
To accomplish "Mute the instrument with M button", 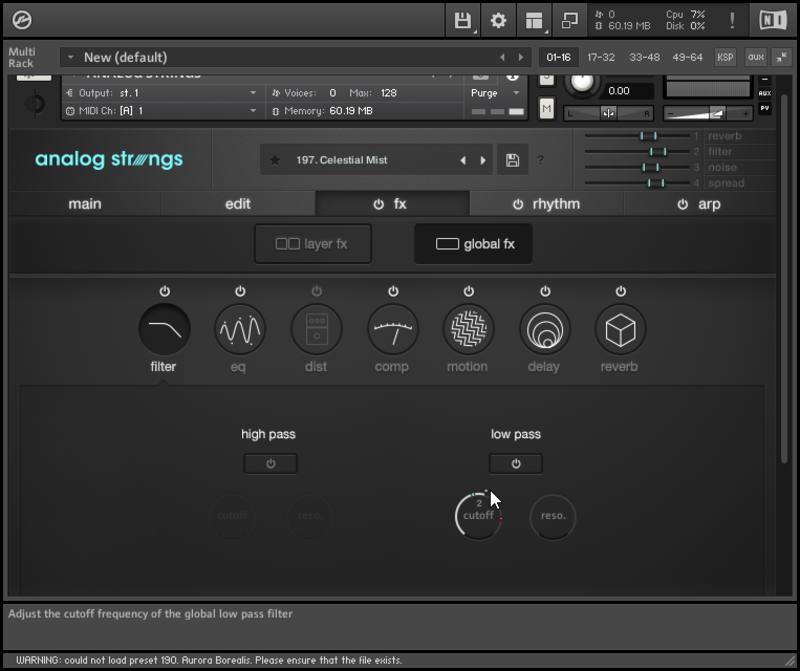I will point(546,109).
